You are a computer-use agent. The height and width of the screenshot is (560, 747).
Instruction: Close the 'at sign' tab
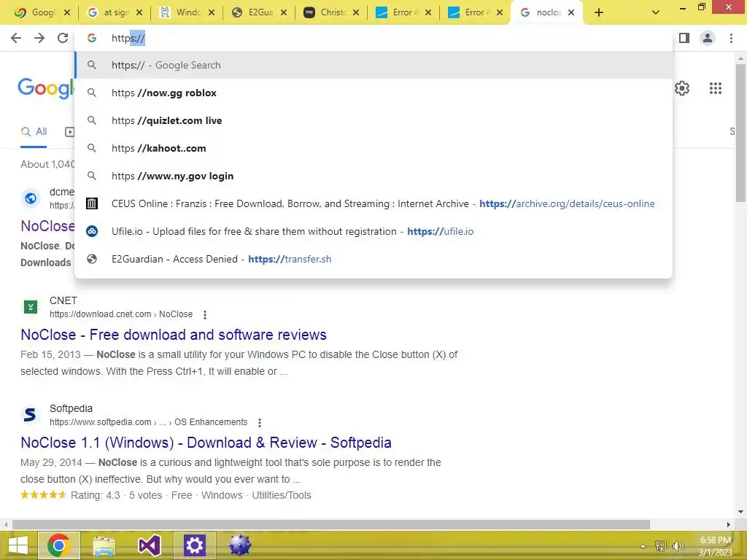(139, 12)
